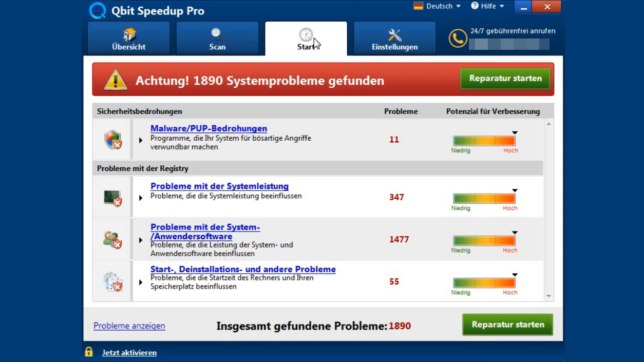Click the Einstellungen wrench icon
This screenshot has width=644, height=362.
click(x=395, y=35)
